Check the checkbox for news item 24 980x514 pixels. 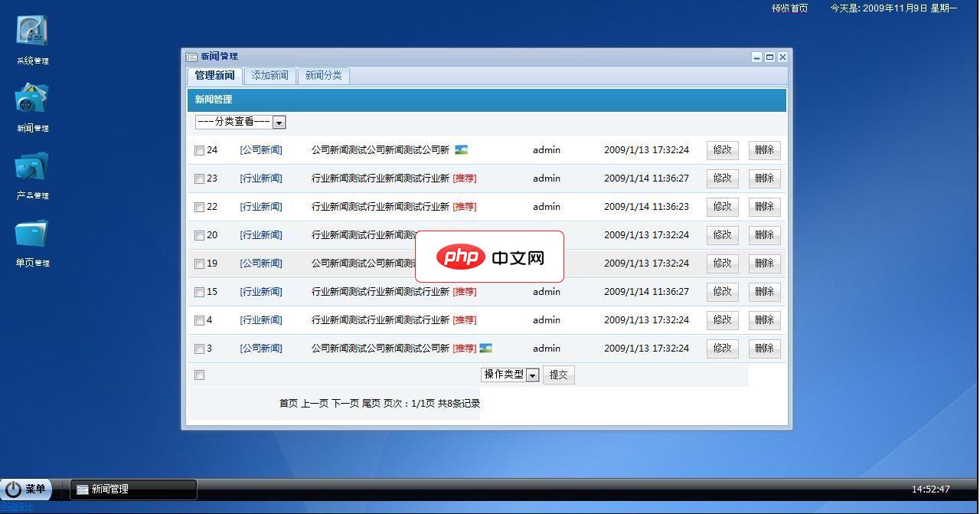[199, 149]
